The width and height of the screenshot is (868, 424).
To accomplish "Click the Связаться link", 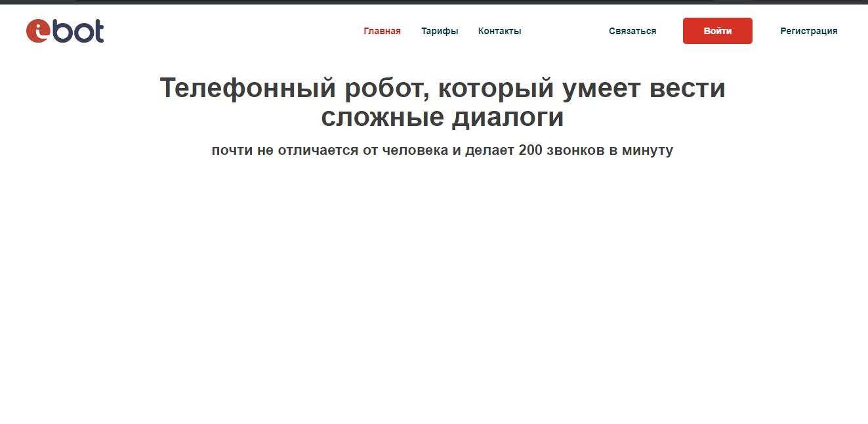I will tap(632, 31).
